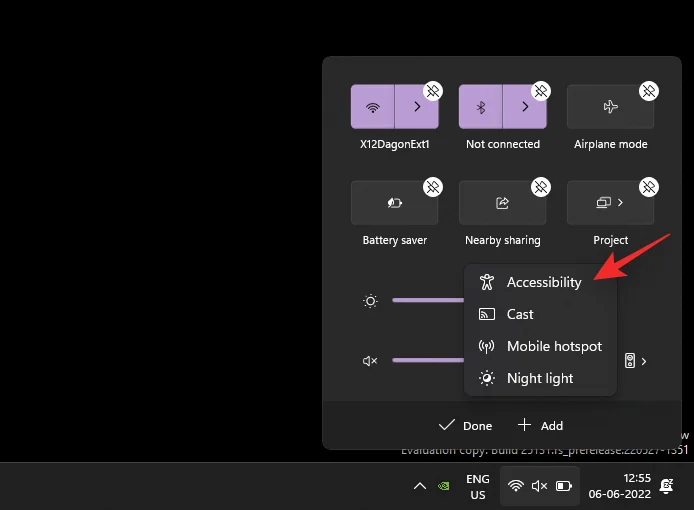The image size is (694, 510).
Task: Show hidden icons in the system tray
Action: tap(420, 486)
